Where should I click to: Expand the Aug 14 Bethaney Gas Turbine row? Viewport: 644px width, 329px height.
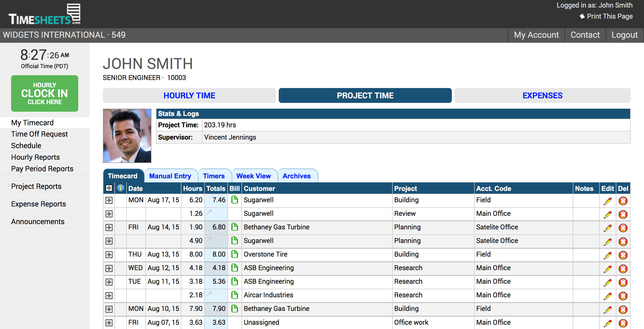(x=109, y=227)
